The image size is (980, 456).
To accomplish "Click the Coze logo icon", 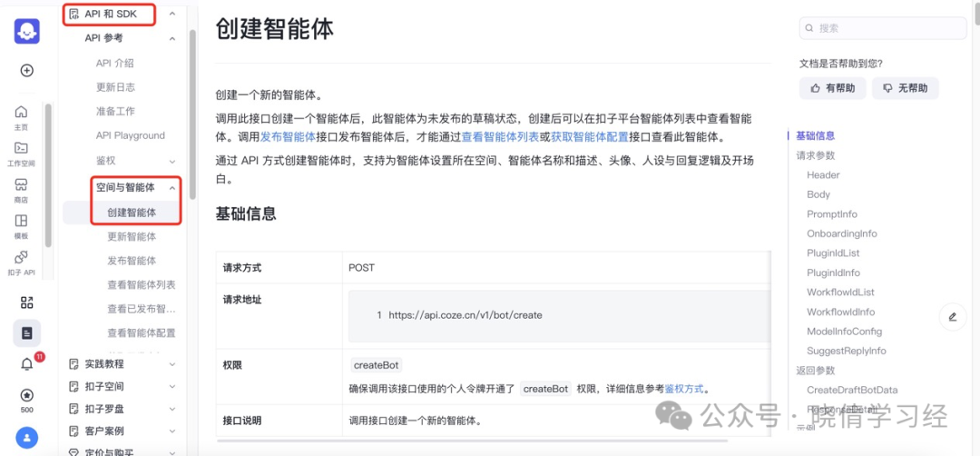I will (x=27, y=31).
